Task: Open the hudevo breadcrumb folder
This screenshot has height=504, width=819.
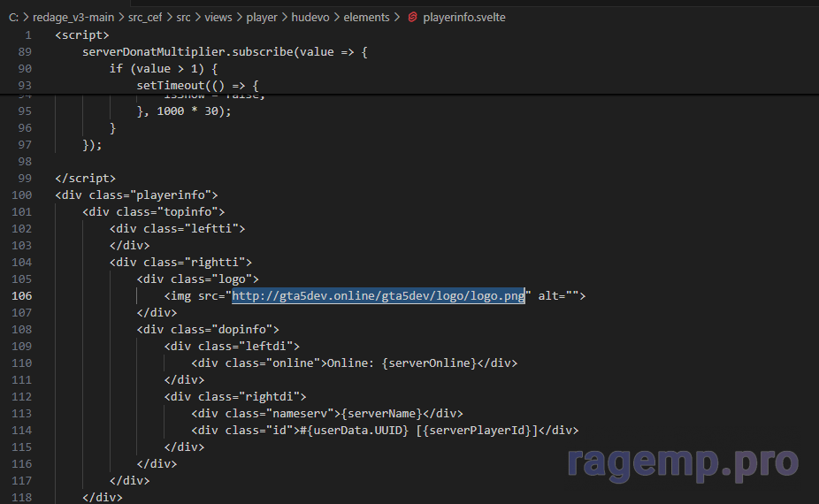Action: [x=316, y=17]
